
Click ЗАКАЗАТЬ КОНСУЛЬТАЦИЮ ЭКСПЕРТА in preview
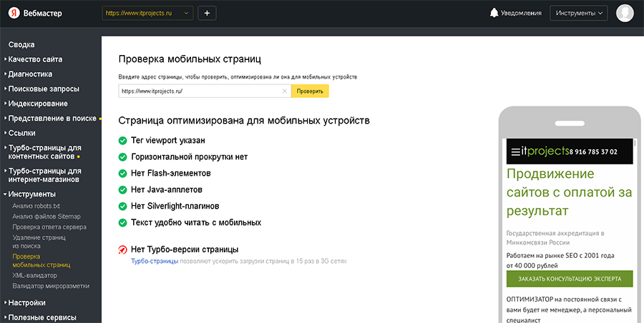[570, 279]
